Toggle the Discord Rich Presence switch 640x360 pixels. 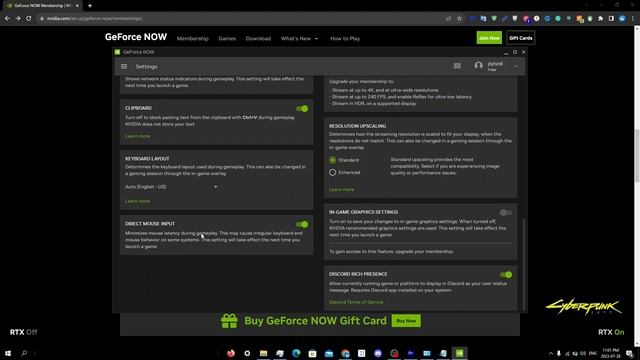506,275
